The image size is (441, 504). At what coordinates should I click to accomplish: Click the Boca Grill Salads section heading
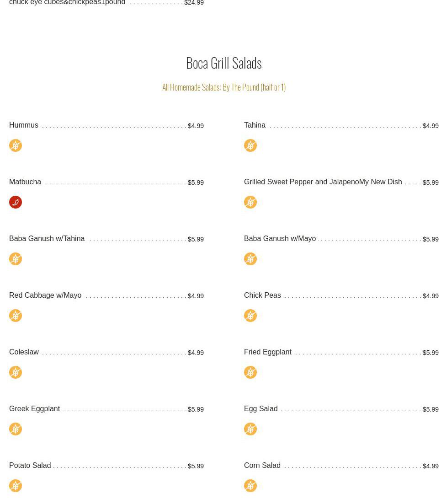coord(223,63)
